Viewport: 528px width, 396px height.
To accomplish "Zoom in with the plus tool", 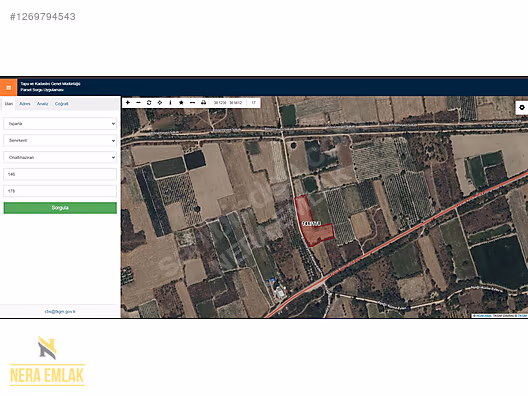I will (128, 102).
